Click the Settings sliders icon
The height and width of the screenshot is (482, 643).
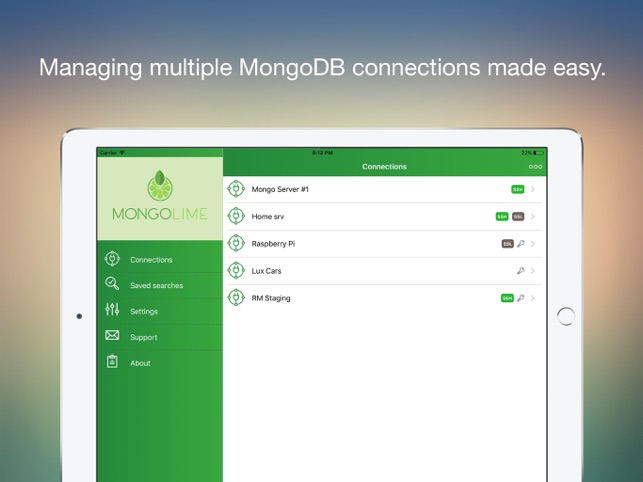tap(112, 309)
